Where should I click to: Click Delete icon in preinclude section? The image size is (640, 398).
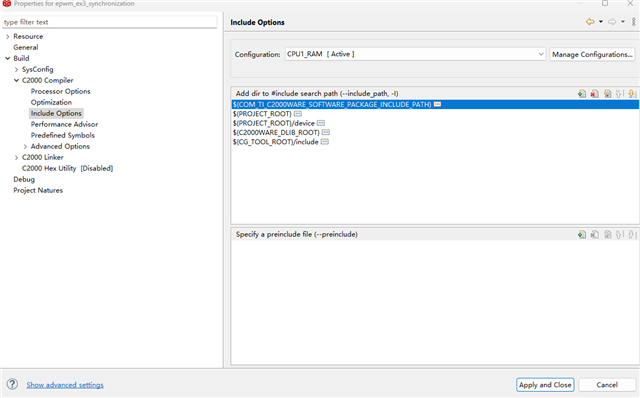(595, 234)
